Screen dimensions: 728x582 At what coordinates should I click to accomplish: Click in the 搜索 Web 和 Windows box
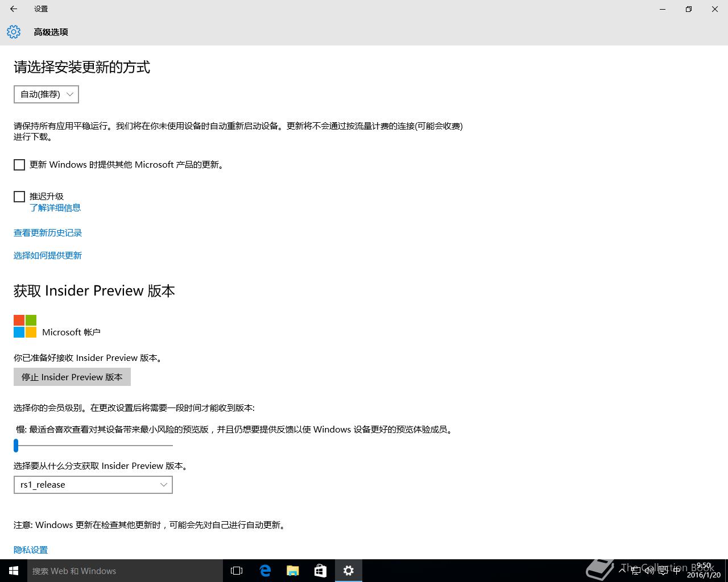point(125,571)
